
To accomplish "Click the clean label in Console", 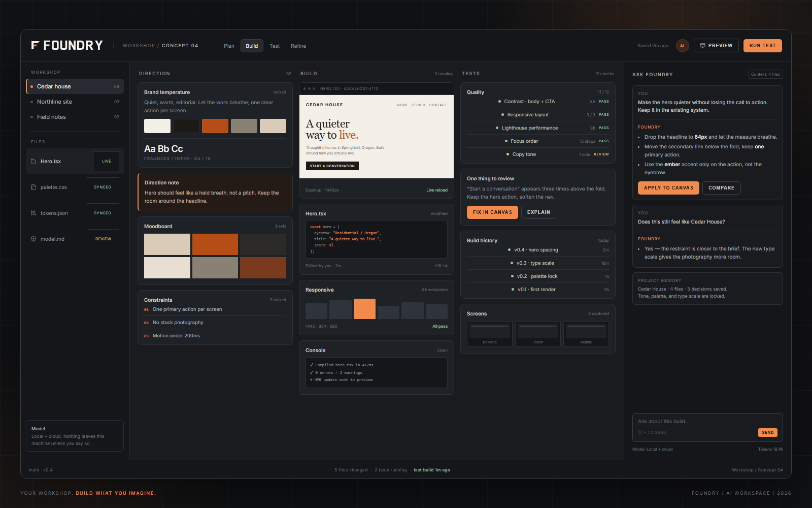I will point(443,350).
